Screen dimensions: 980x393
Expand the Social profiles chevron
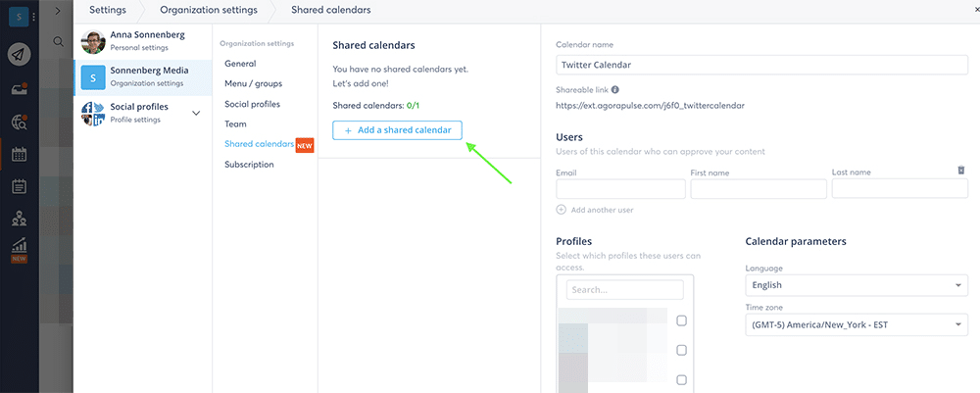196,113
